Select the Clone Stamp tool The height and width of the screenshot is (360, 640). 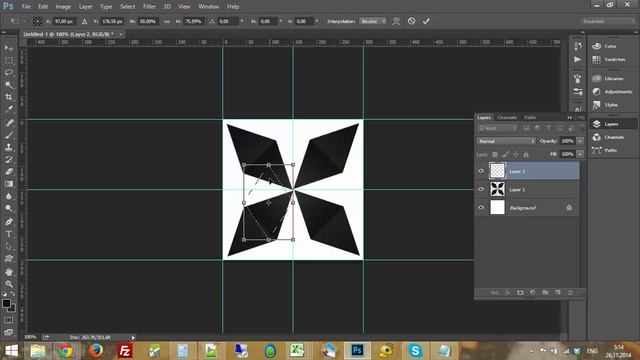[9, 147]
